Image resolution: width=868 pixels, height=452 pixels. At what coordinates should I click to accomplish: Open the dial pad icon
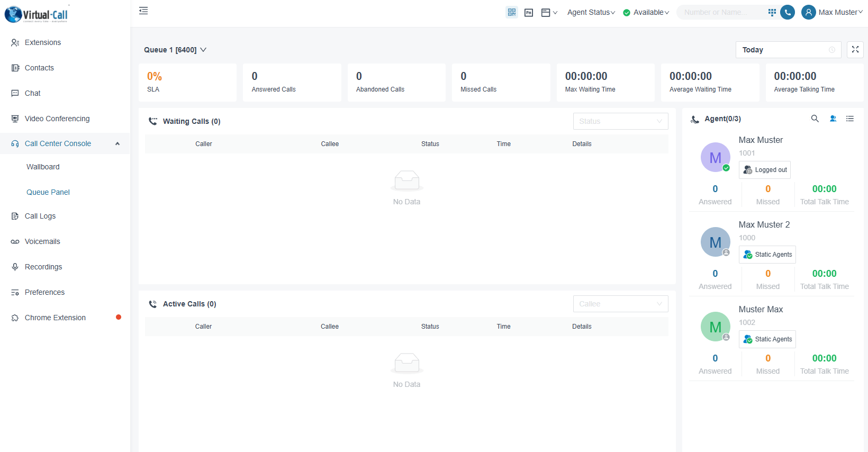[x=772, y=12]
